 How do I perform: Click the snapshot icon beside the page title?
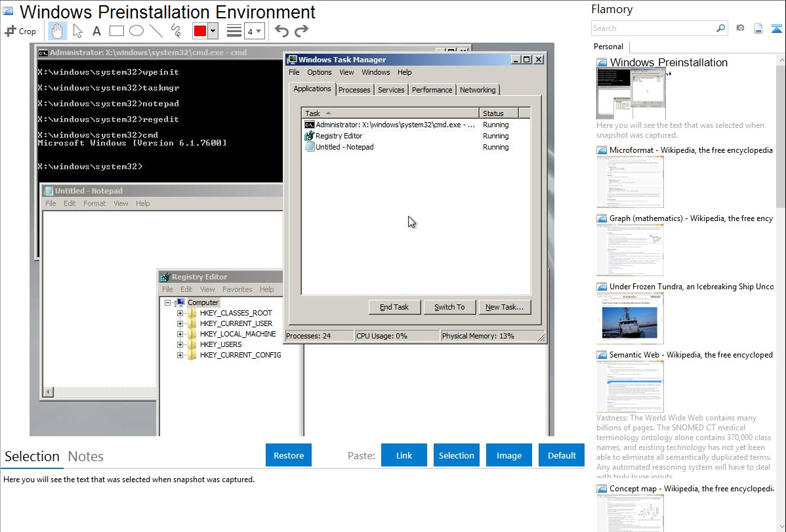point(8,11)
